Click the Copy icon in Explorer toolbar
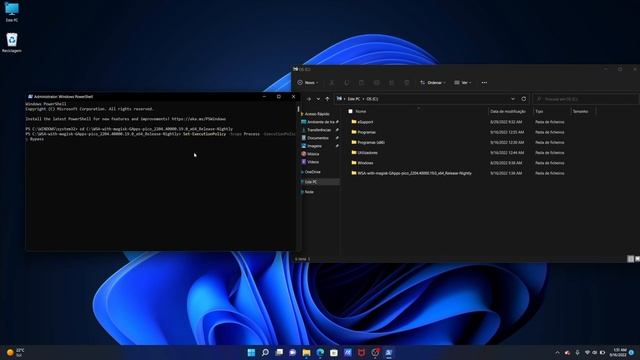640x360 pixels. [347, 83]
